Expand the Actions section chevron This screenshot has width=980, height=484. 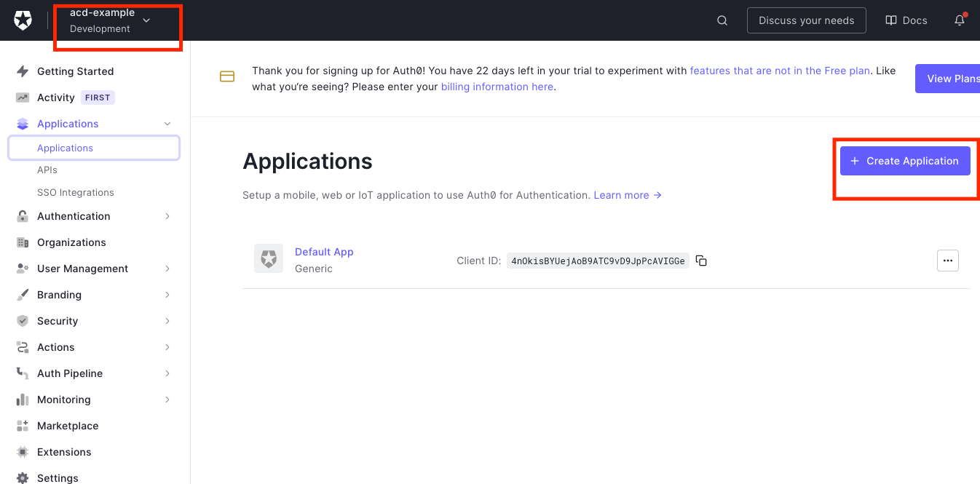pyautogui.click(x=167, y=347)
